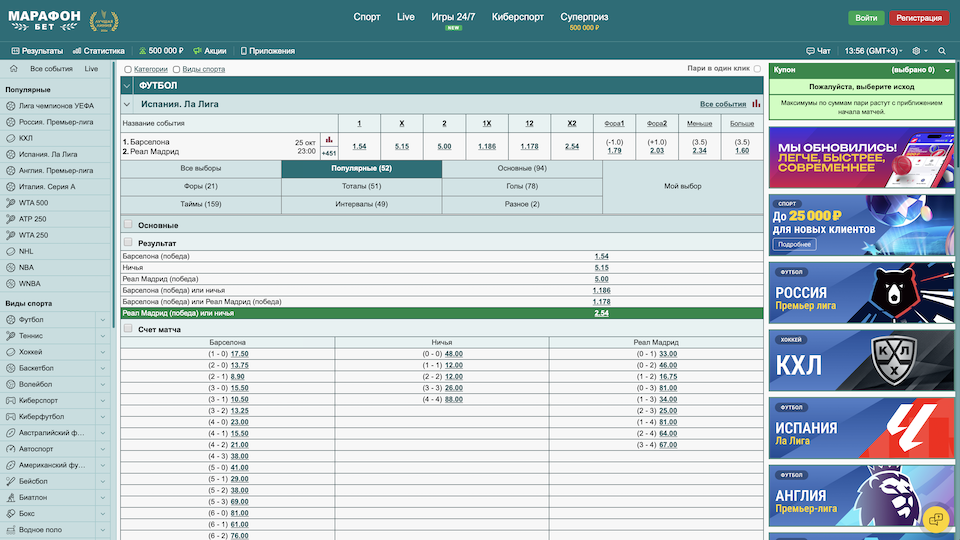Click the Приложения phone icon
Image resolution: width=960 pixels, height=540 pixels.
tap(244, 51)
